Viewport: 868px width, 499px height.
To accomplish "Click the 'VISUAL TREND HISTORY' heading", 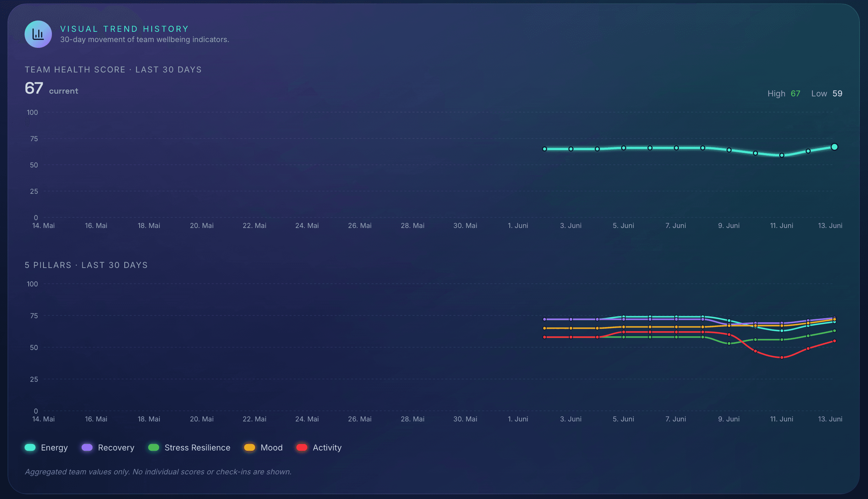I will 125,29.
